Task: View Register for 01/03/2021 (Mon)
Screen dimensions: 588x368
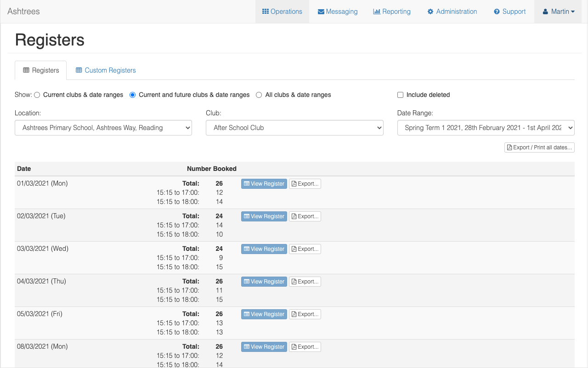Action: (264, 184)
